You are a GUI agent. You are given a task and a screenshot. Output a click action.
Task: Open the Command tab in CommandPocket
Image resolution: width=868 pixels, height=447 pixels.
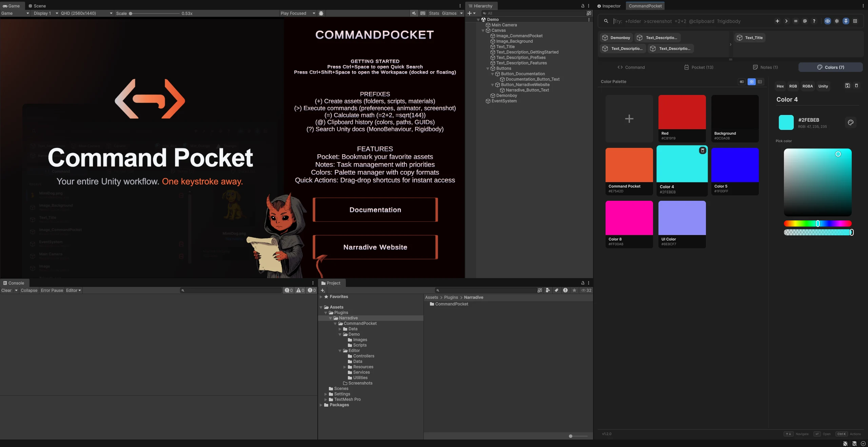631,67
